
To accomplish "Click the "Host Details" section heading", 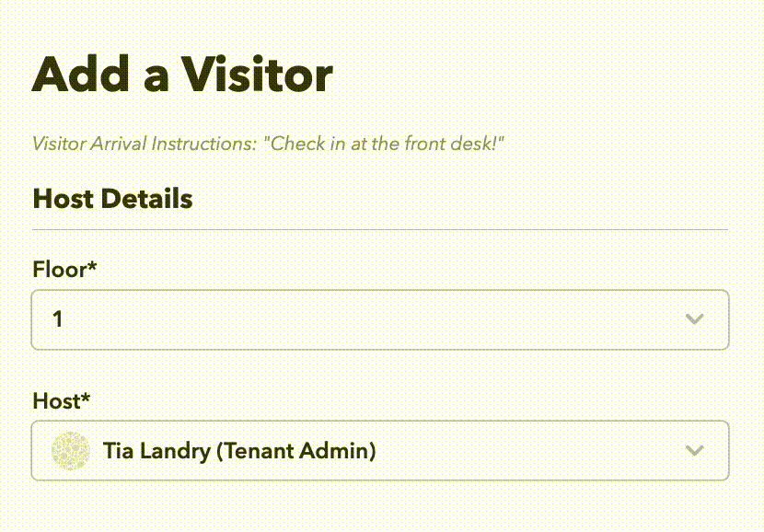I will (x=112, y=199).
